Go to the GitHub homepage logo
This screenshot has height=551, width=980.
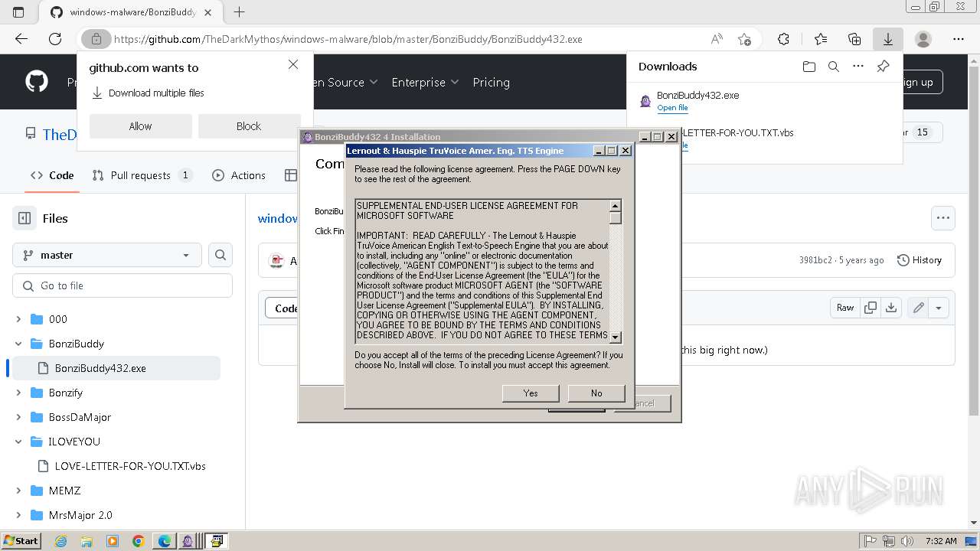coord(37,82)
